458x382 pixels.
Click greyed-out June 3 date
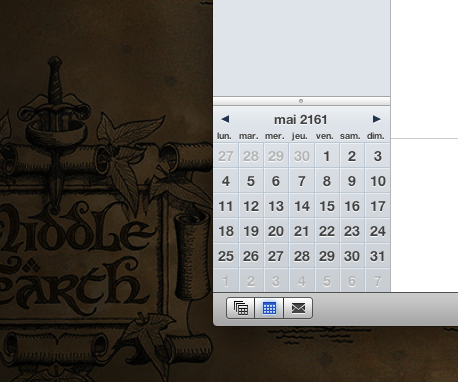[x=276, y=281]
